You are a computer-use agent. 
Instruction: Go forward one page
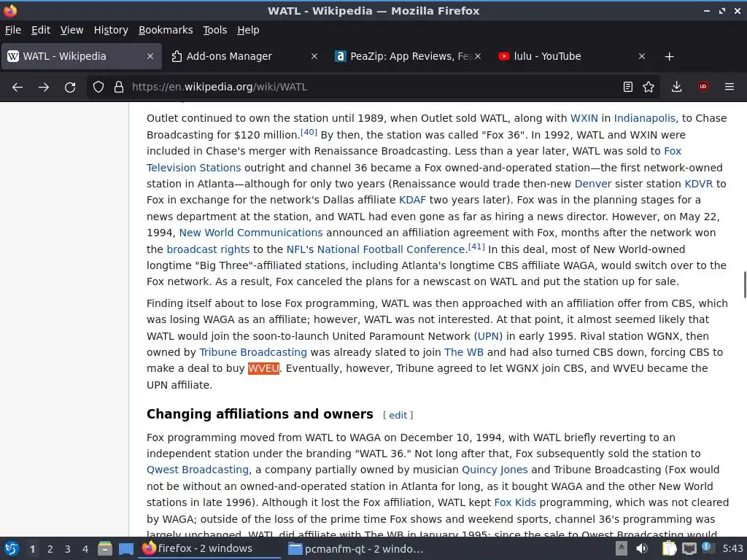(44, 87)
